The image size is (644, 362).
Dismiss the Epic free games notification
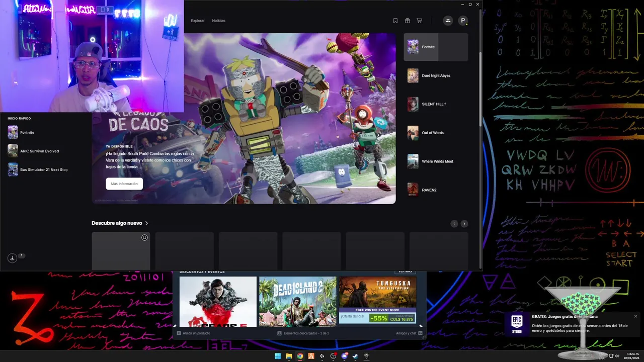tap(635, 316)
